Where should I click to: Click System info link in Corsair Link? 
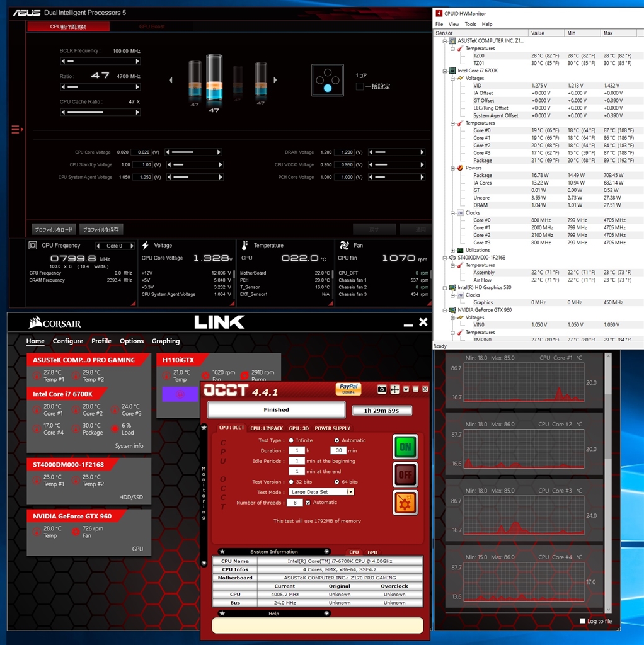[x=129, y=445]
